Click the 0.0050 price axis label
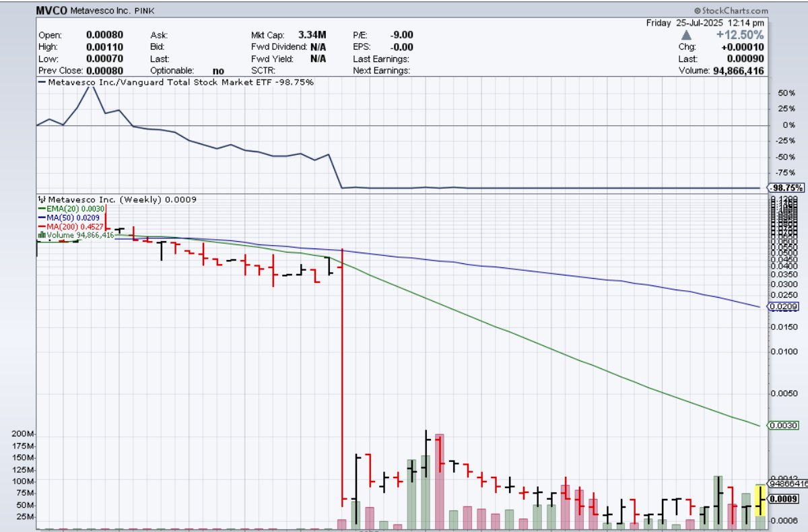The height and width of the screenshot is (532, 808). [784, 395]
